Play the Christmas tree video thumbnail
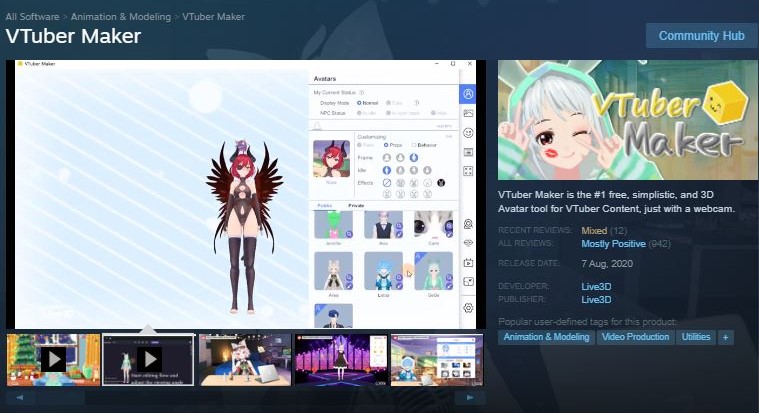The image size is (759, 413). tap(53, 360)
